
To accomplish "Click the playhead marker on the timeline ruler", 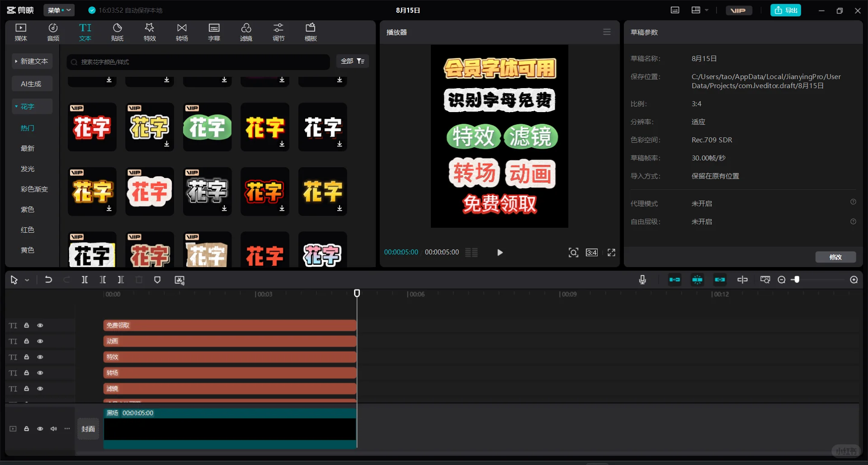I will (357, 293).
